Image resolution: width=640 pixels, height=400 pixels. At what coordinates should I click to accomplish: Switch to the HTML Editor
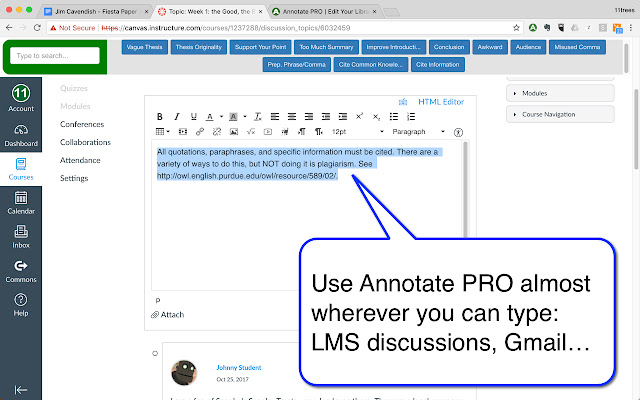click(441, 102)
